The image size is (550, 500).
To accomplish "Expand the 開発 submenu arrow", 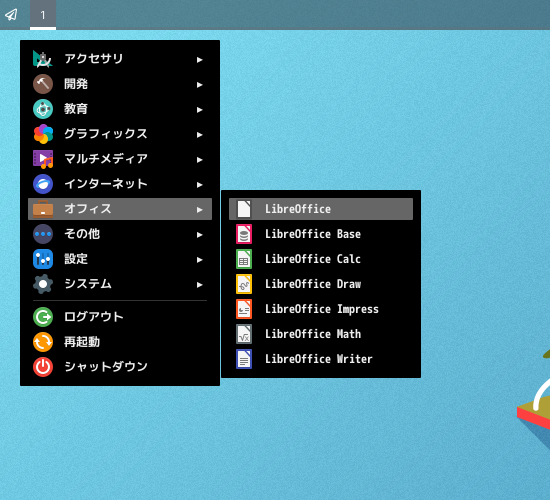I will [200, 85].
